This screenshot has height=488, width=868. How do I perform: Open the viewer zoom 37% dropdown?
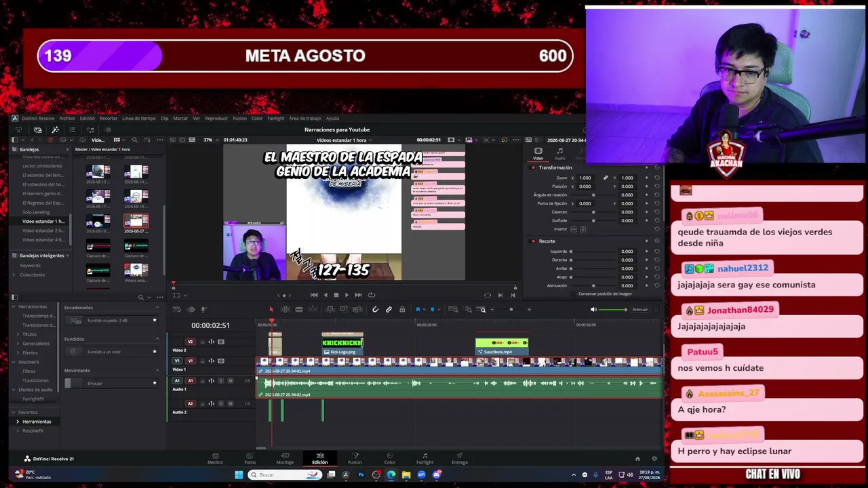212,140
